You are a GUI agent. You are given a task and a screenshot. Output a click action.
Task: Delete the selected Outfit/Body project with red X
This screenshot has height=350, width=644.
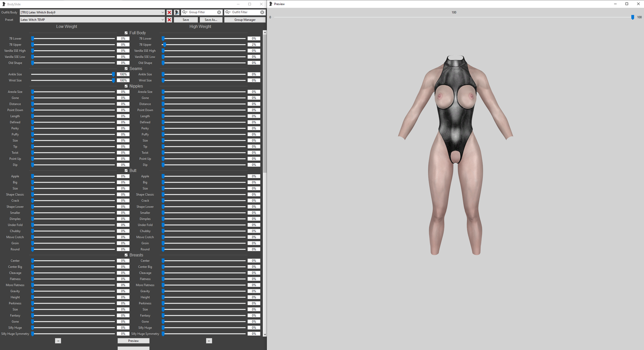pyautogui.click(x=169, y=12)
